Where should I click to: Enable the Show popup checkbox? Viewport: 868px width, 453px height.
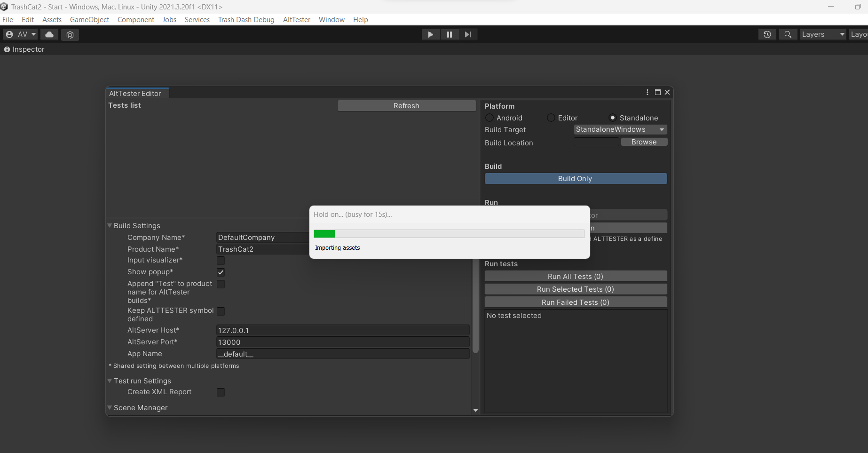click(220, 272)
